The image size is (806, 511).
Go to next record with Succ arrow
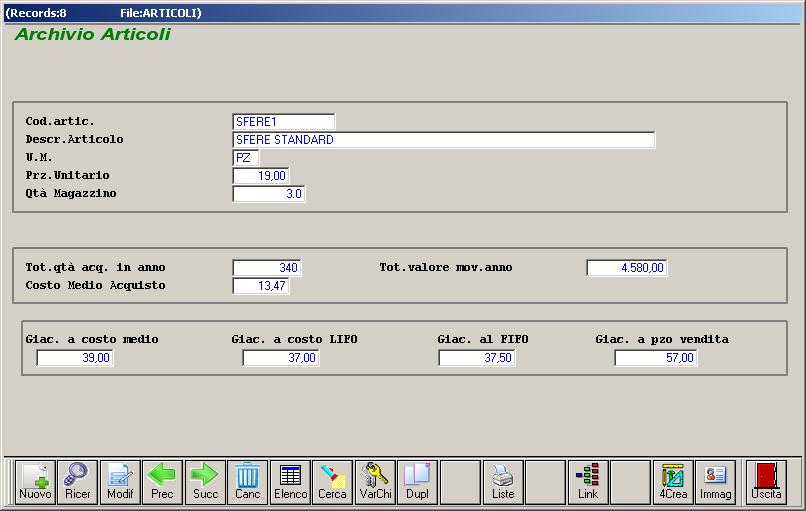tap(205, 482)
